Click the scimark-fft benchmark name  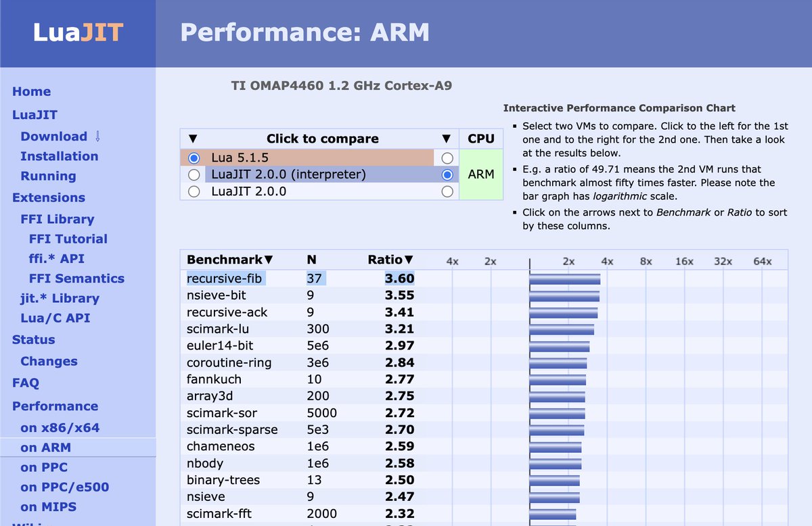[x=219, y=514]
